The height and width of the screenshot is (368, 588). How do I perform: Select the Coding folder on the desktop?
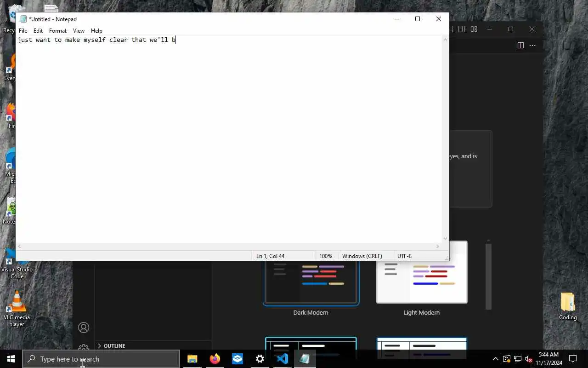tap(568, 306)
